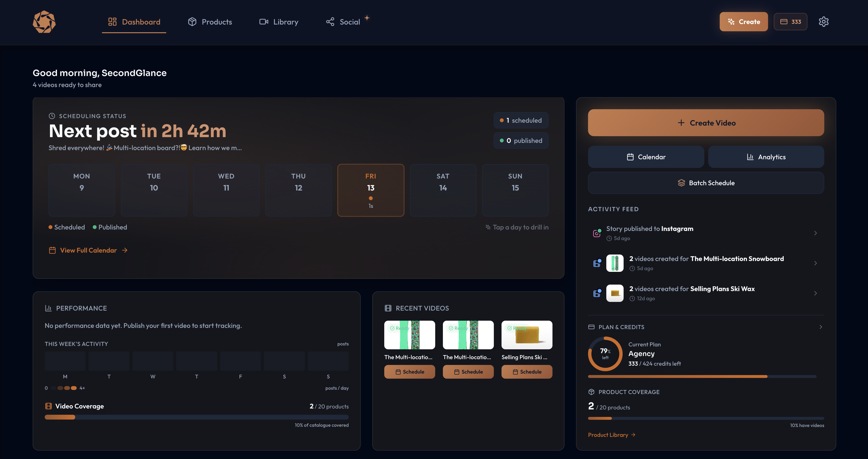This screenshot has height=459, width=868.
Task: Open the Library section from the navigation
Action: click(278, 22)
